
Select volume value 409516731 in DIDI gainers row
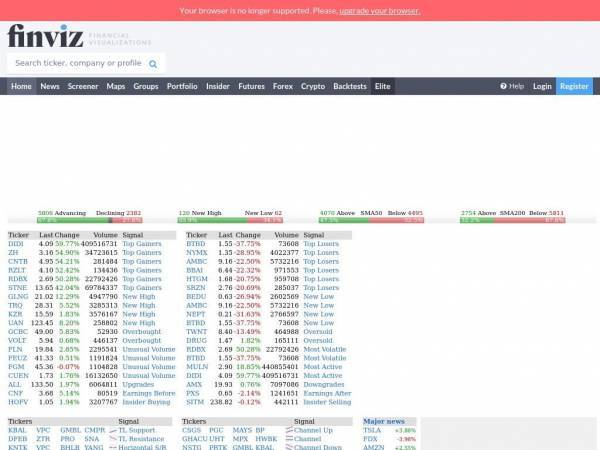[99, 244]
